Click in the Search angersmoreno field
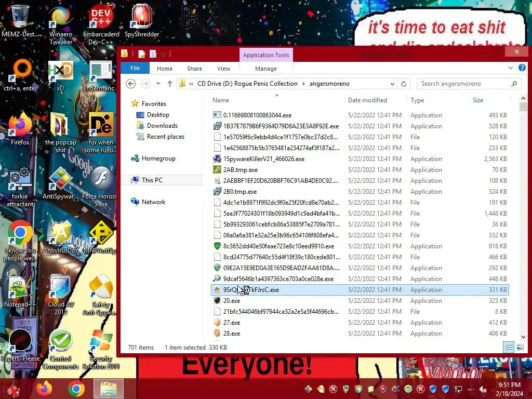 [469, 84]
